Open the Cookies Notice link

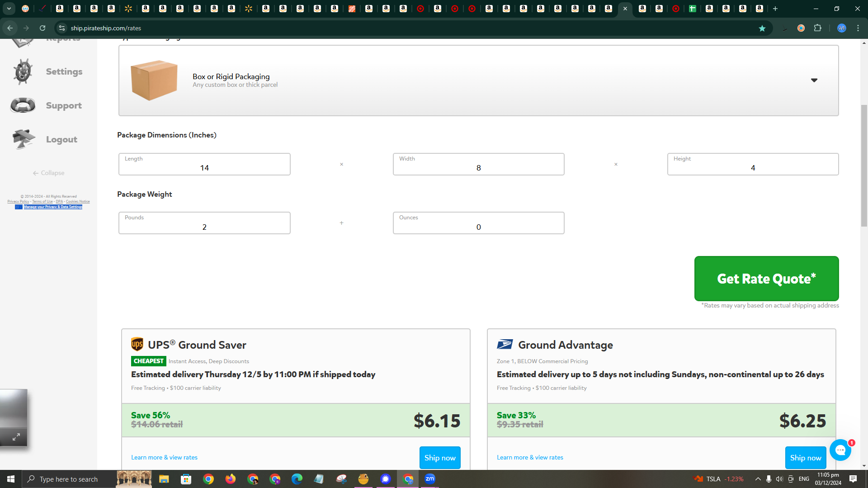pos(78,202)
